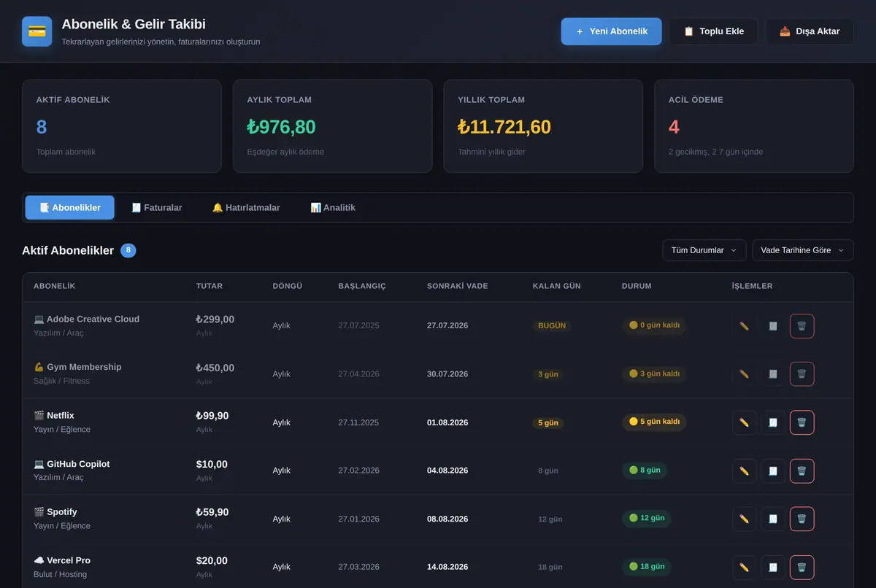Select the BUGÜN badge in Adobe row
This screenshot has height=588, width=876.
coord(552,325)
